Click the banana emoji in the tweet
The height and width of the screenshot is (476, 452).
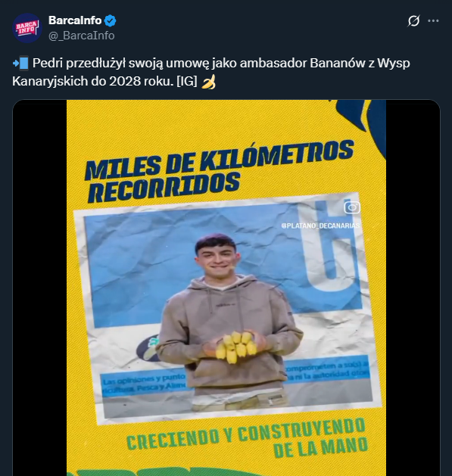[209, 82]
